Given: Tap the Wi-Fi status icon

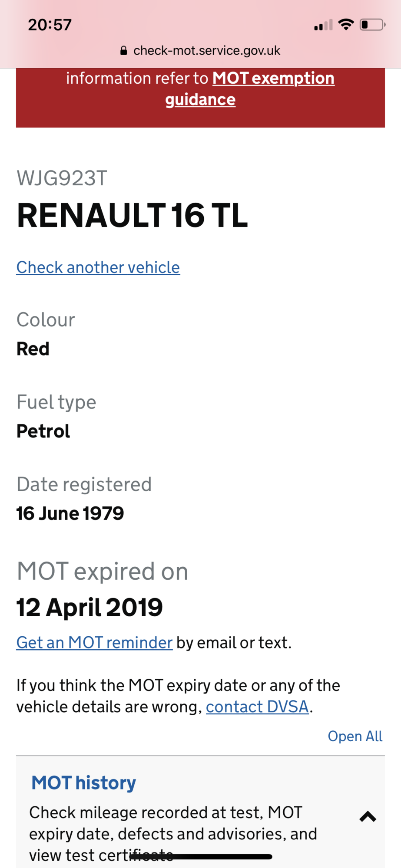Looking at the screenshot, I should 346,24.
